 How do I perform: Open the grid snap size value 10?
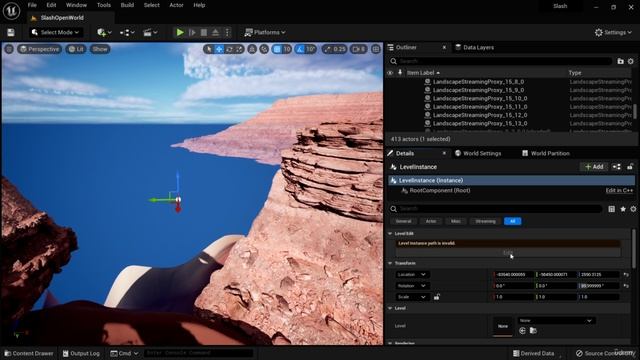[287, 49]
